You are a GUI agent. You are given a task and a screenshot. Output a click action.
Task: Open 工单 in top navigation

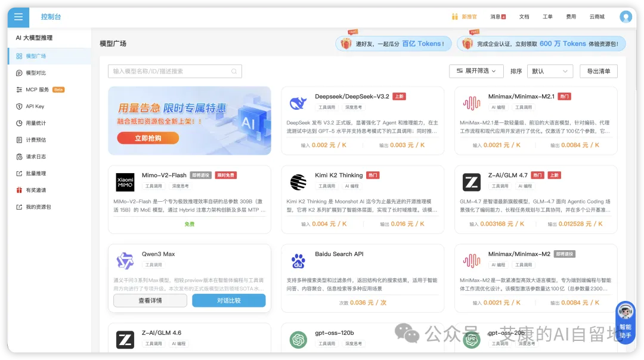coord(547,17)
